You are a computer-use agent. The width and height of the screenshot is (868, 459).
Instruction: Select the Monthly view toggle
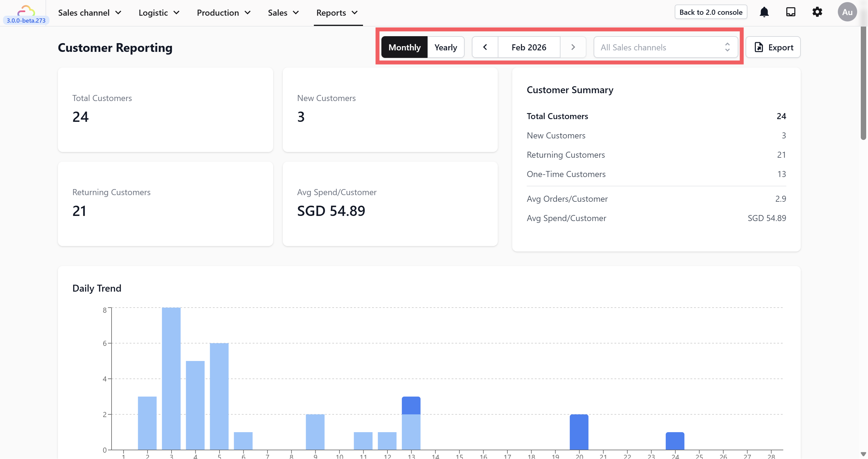(404, 47)
